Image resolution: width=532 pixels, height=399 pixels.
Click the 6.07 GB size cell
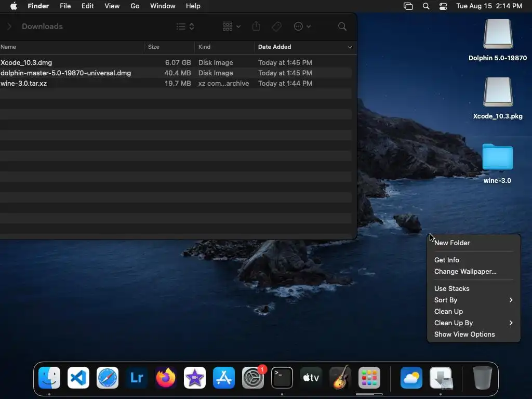point(178,62)
